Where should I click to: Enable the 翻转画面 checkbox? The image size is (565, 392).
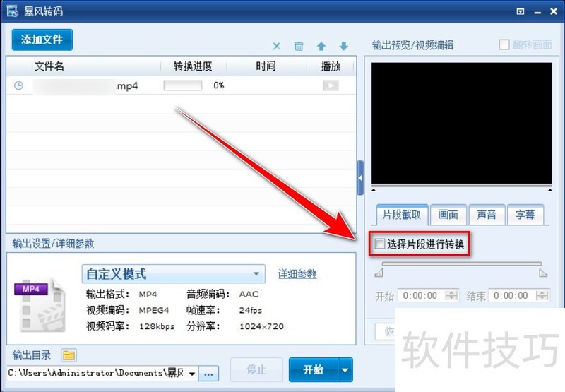click(x=504, y=45)
